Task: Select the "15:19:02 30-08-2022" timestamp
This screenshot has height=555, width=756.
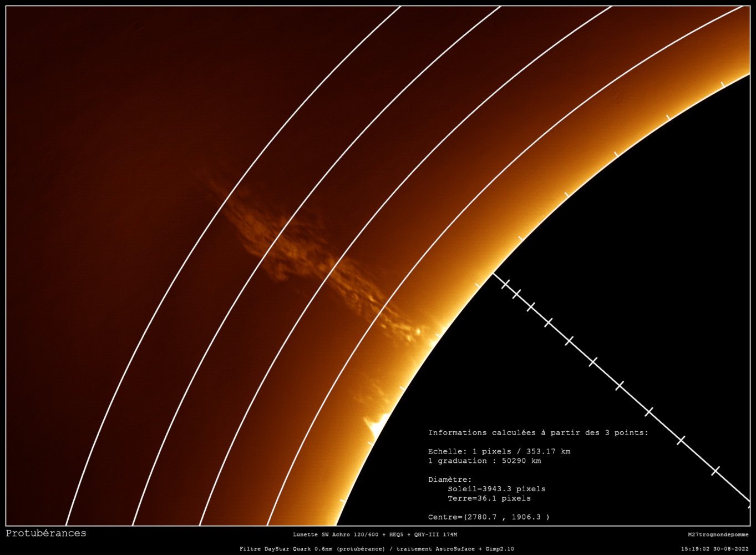Action: [x=715, y=549]
